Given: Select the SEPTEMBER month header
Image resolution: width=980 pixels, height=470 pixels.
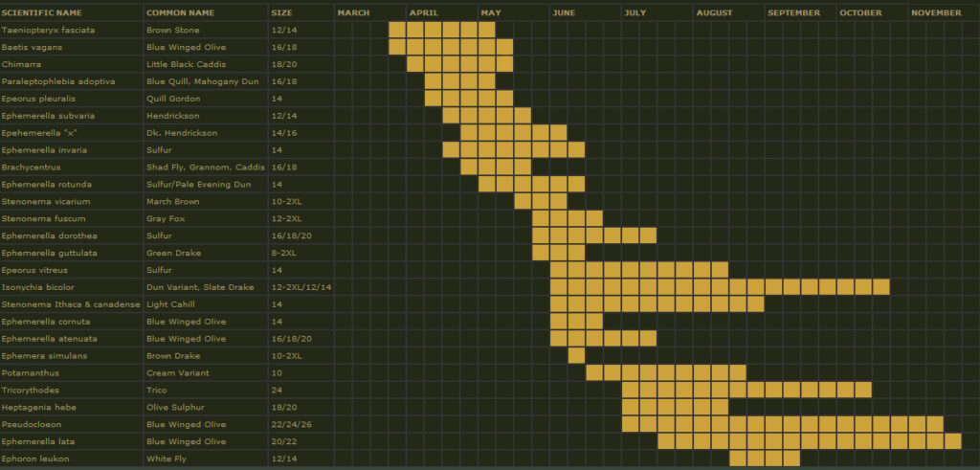Looking at the screenshot, I should 793,12.
